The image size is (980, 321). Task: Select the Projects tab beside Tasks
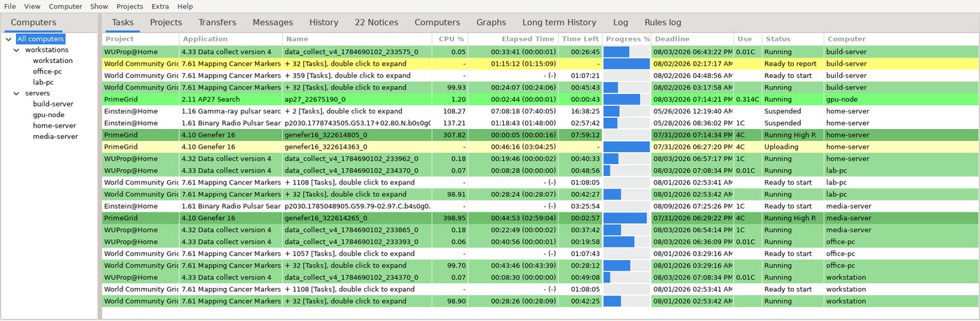point(166,22)
